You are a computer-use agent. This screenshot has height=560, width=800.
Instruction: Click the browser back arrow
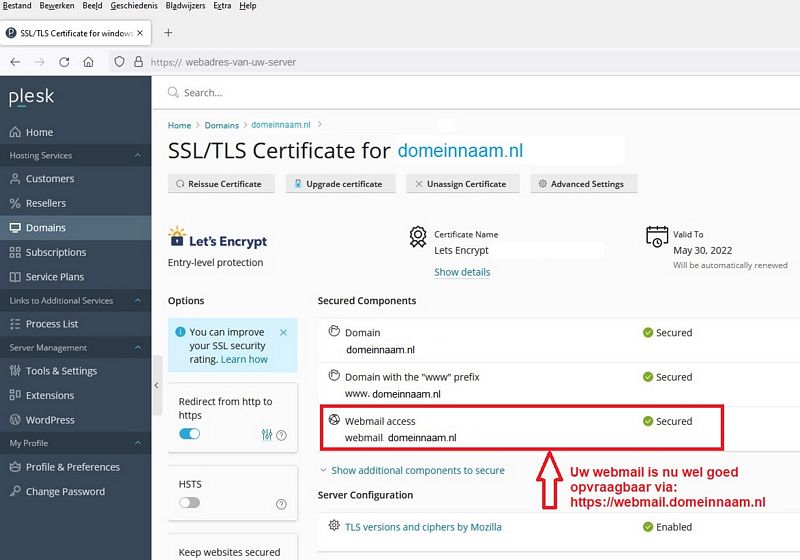coord(15,62)
